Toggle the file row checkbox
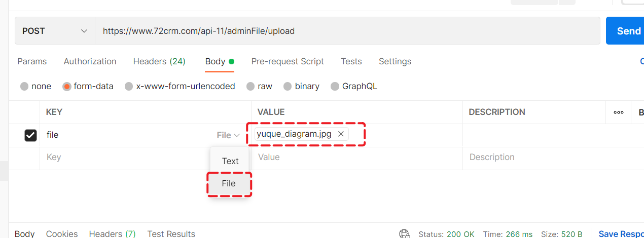This screenshot has height=238, width=644. point(30,135)
